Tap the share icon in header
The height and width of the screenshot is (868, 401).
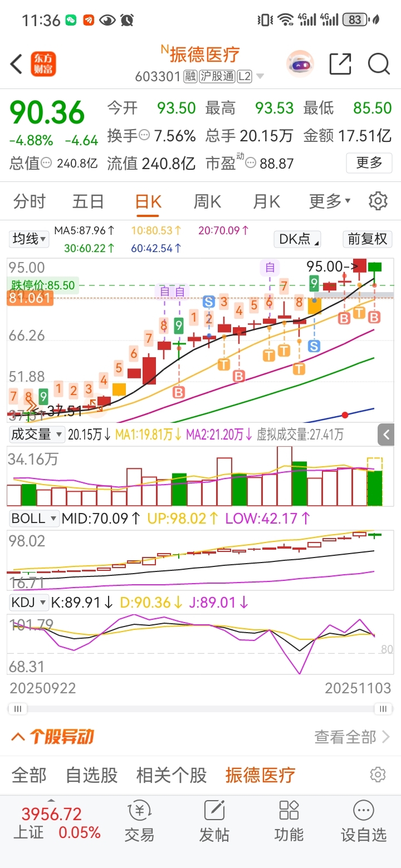point(340,64)
